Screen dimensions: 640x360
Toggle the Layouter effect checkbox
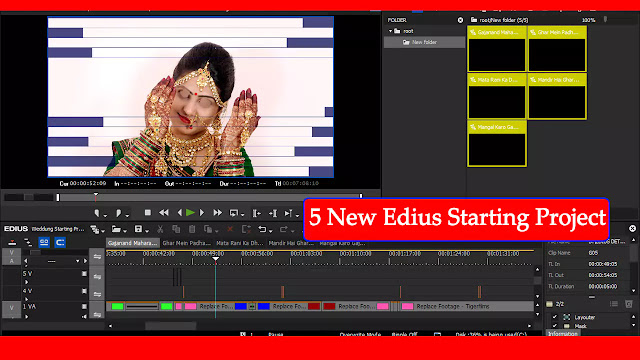[555, 317]
